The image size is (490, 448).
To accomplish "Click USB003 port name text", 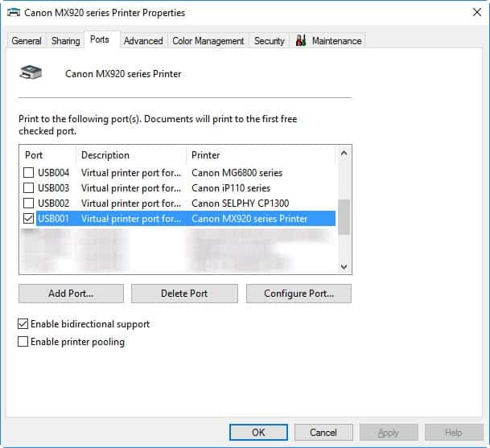I will (x=53, y=187).
